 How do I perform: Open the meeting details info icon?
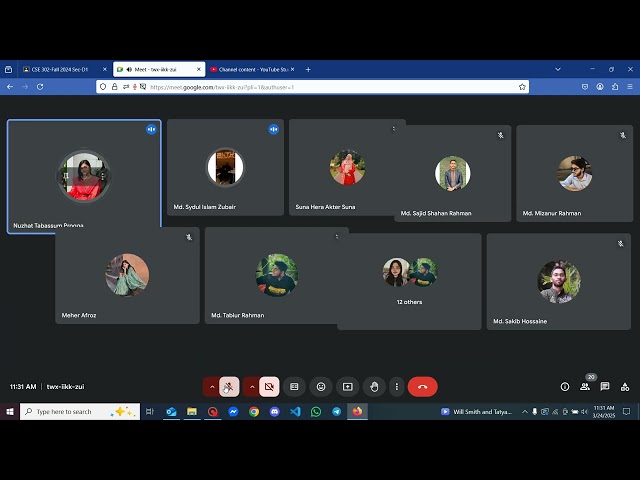point(565,387)
